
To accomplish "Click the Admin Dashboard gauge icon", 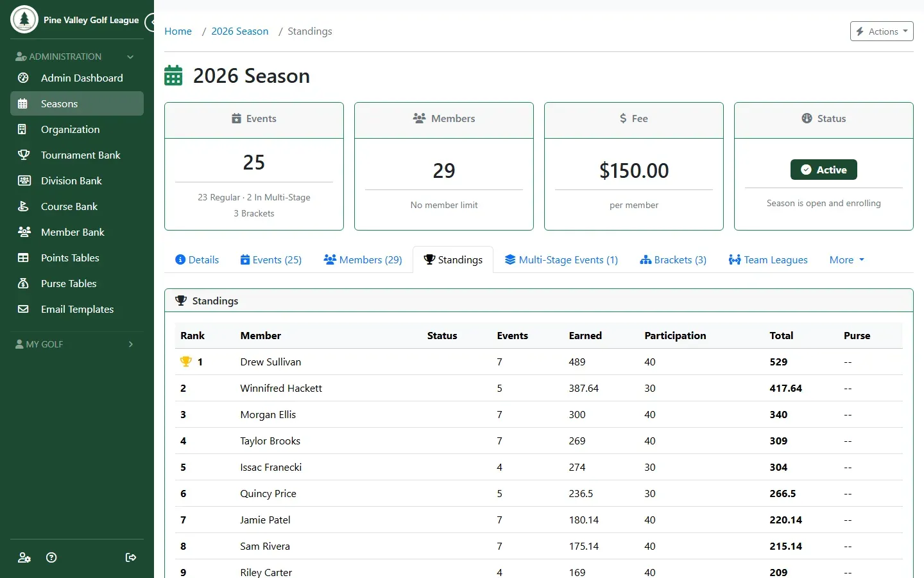I will [23, 78].
